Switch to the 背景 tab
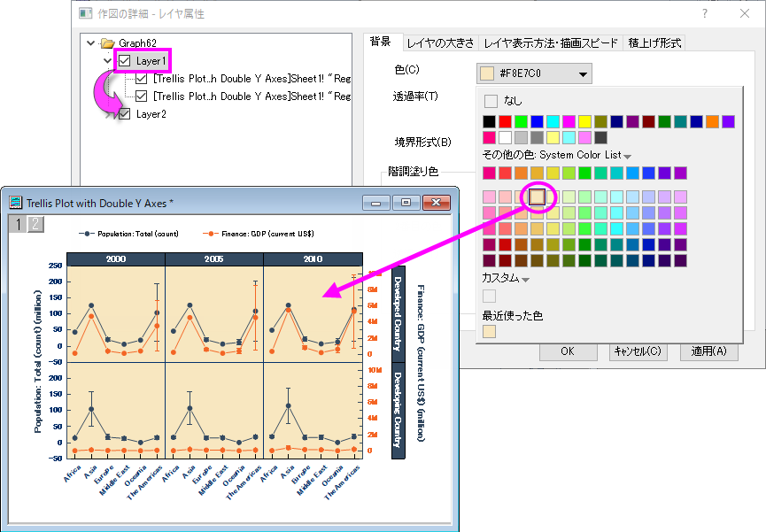 pyautogui.click(x=380, y=42)
